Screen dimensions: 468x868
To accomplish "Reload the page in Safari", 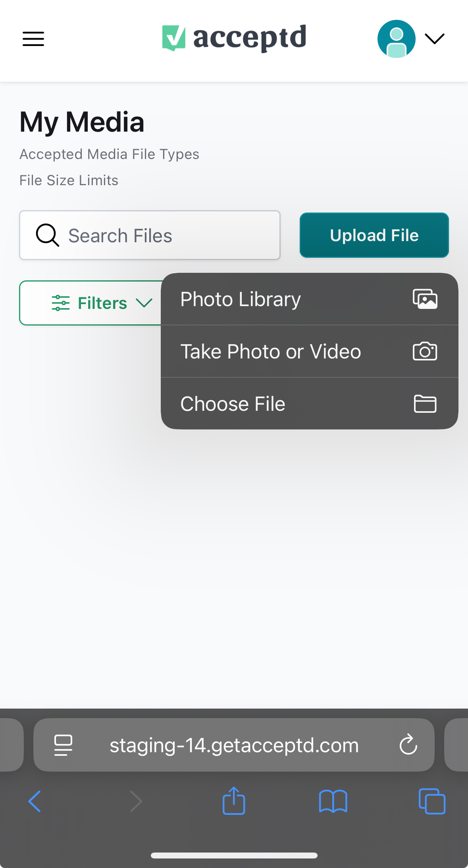I will 408,745.
